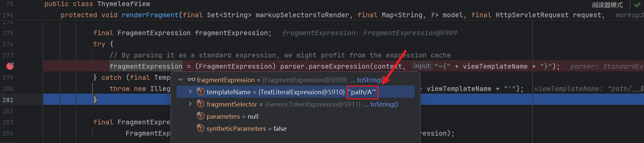Click the toString() link for fragmentSelector

pos(384,104)
